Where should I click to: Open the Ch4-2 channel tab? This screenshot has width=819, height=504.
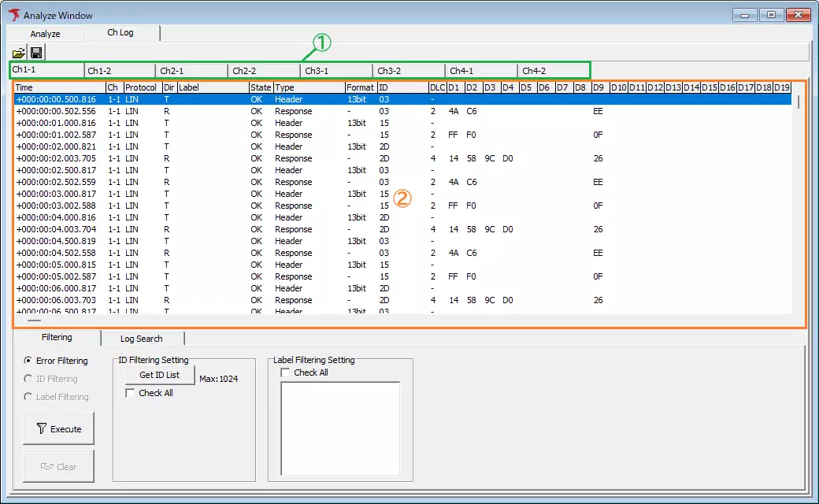point(554,70)
